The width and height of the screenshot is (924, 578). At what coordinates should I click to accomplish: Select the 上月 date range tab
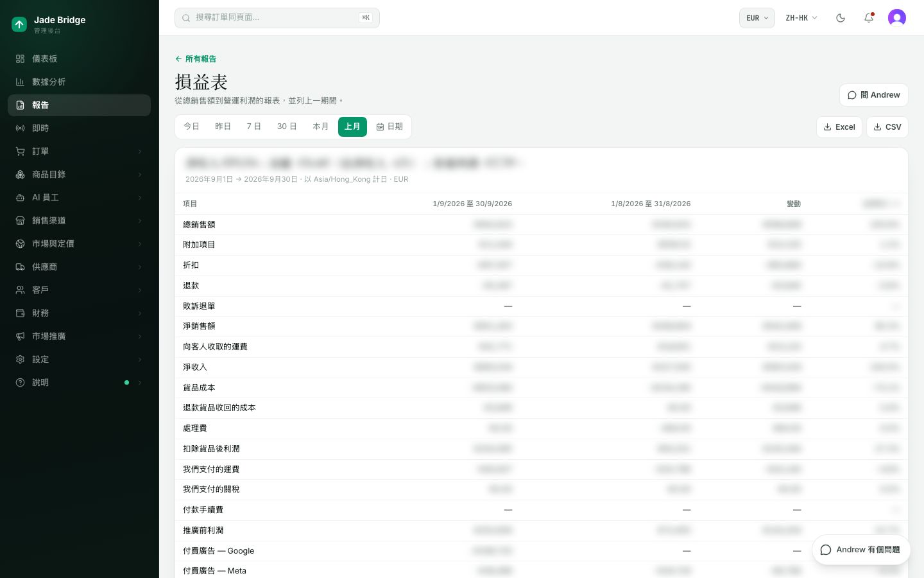(x=352, y=127)
